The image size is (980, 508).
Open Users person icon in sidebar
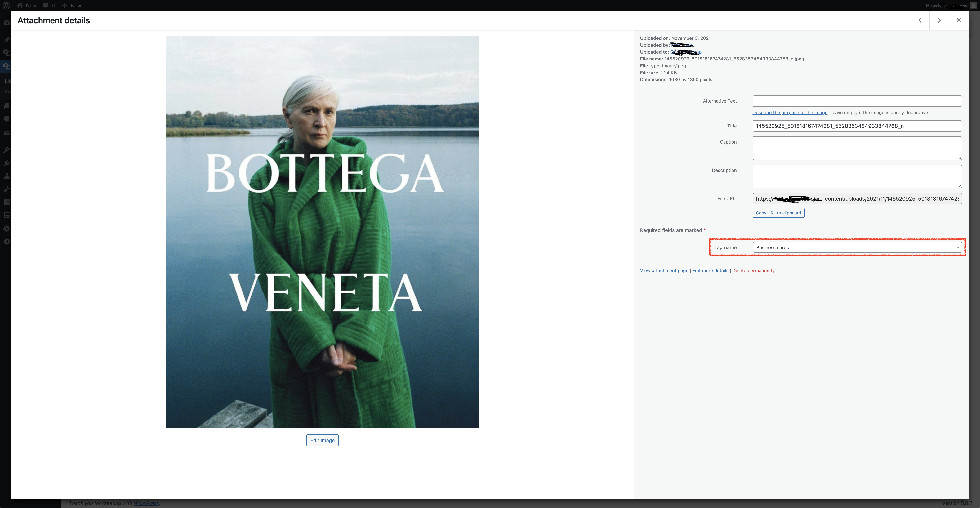(x=7, y=176)
